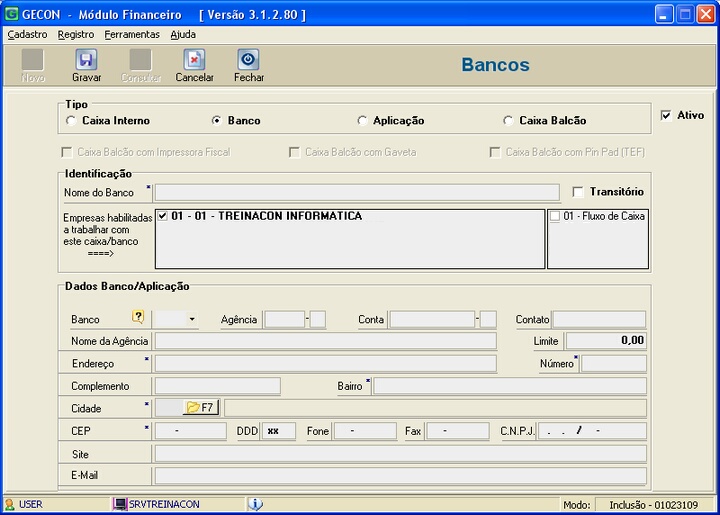
Task: Click the E-Mail input field
Action: (400, 476)
